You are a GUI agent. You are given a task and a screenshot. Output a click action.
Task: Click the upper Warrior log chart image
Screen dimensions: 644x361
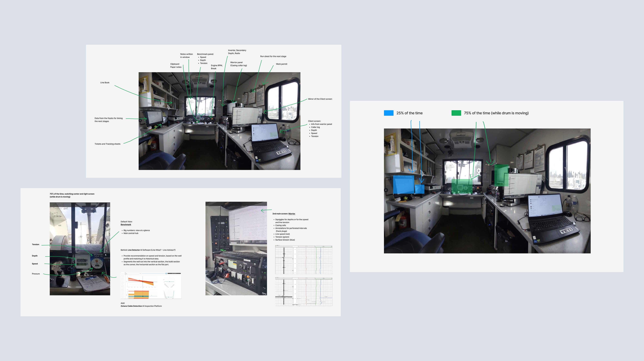(x=303, y=260)
